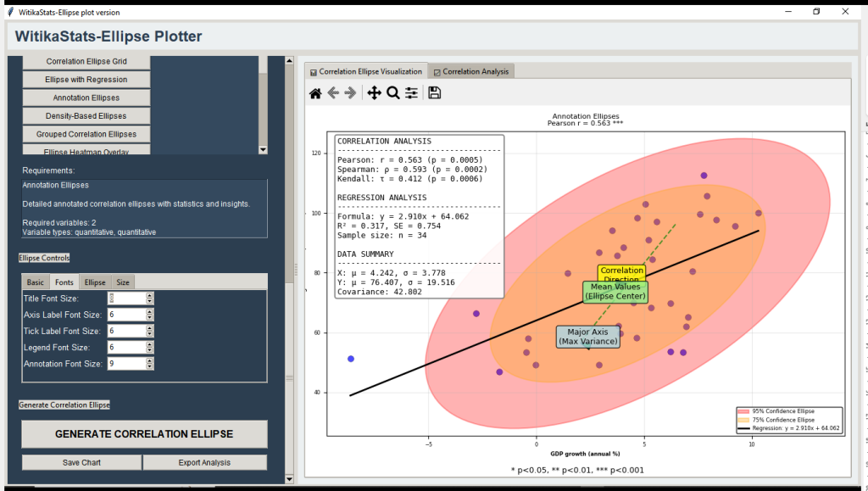
Task: Click the Correlation Direction annotation label
Action: 621,273
